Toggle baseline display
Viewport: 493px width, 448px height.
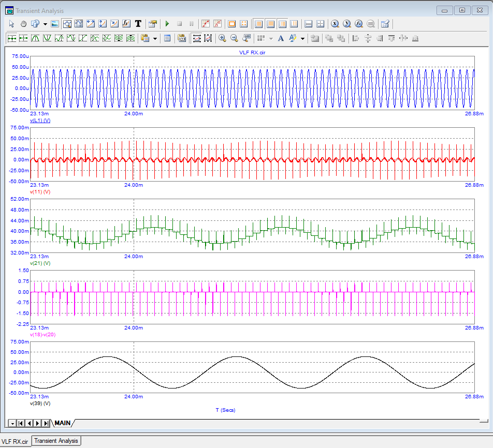tap(309, 24)
